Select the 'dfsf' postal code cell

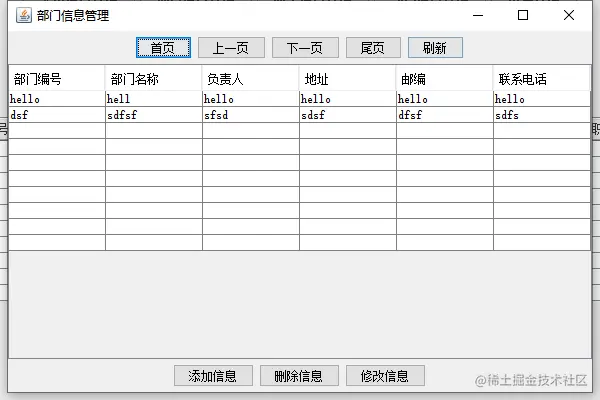445,115
